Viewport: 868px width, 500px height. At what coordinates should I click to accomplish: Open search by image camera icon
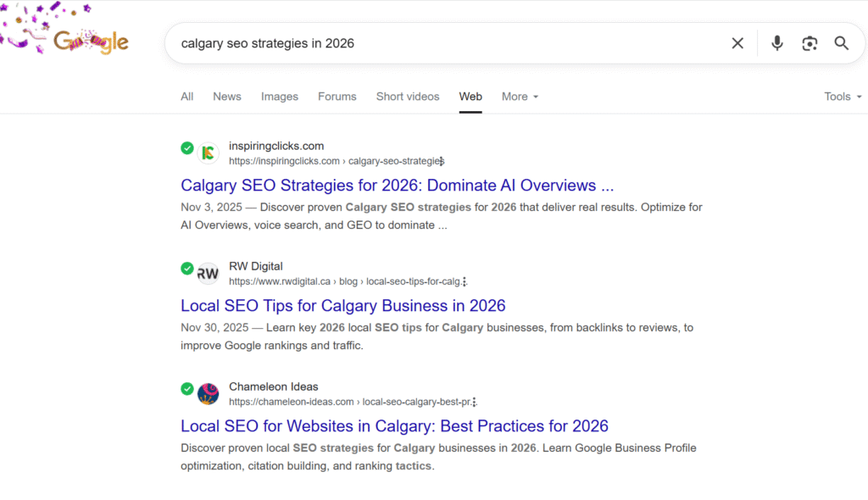pyautogui.click(x=810, y=43)
